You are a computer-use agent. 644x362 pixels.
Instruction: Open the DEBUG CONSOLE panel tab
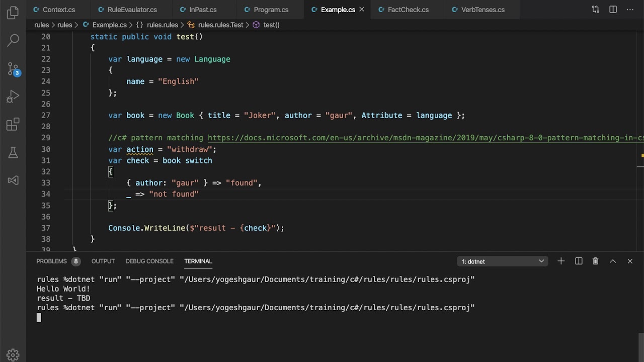(149, 261)
